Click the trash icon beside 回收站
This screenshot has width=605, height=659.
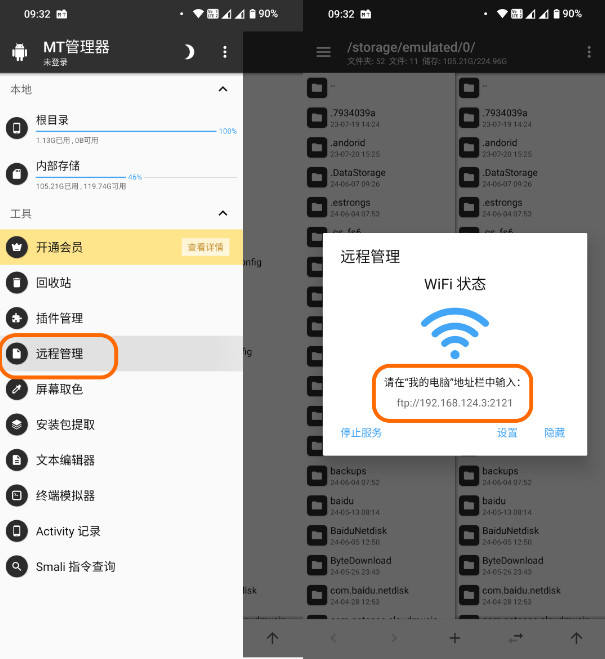coord(17,282)
